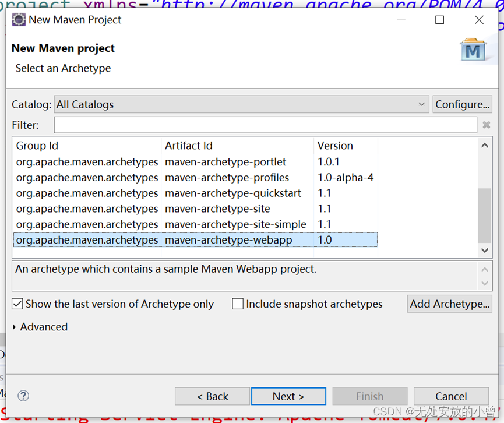Cancel the New Maven Project wizard
Image resolution: width=504 pixels, height=423 pixels.
451,396
